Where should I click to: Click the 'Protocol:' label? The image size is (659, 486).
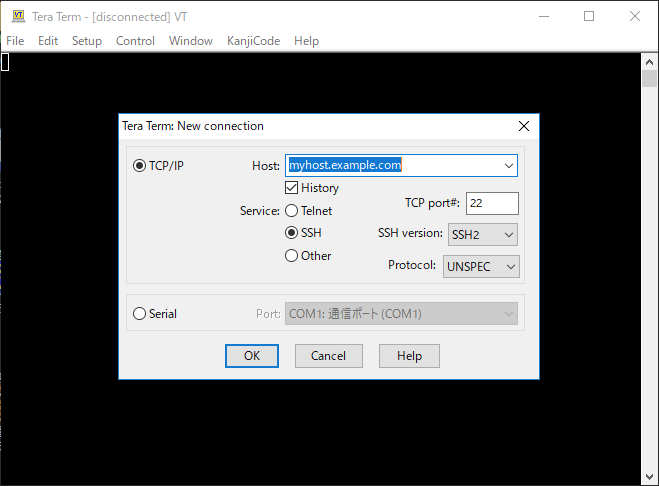click(412, 265)
